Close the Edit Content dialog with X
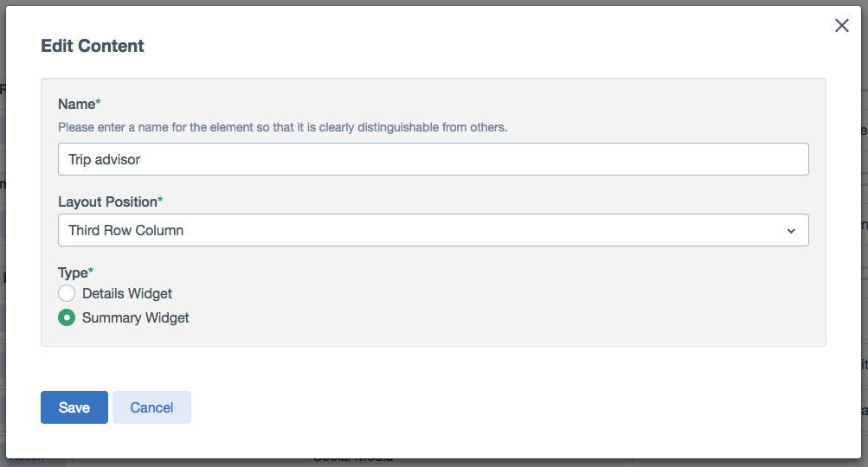This screenshot has height=467, width=868. [x=841, y=25]
